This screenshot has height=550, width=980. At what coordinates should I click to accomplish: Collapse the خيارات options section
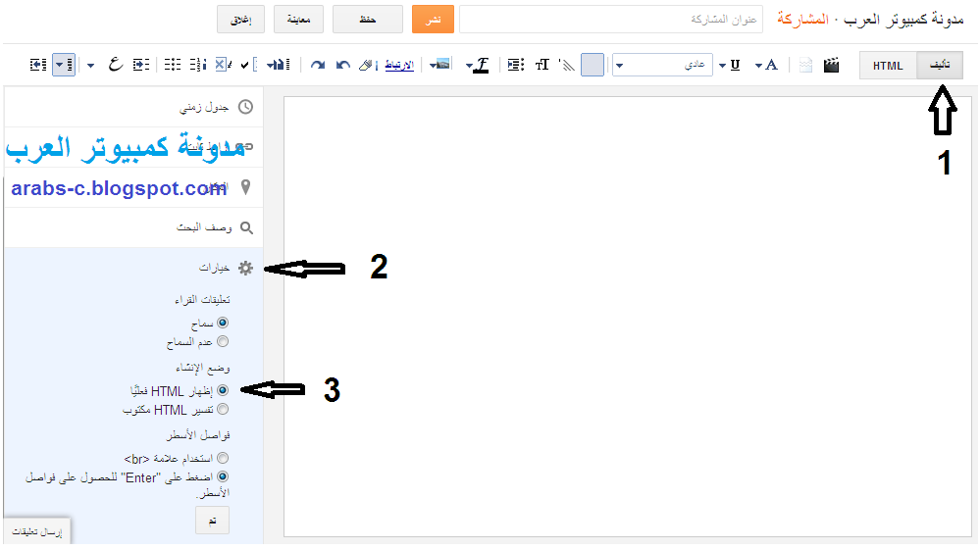(215, 268)
